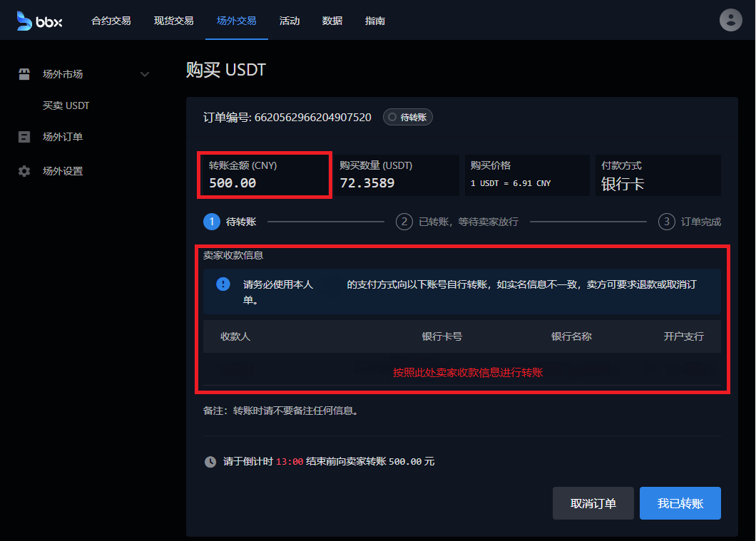756x541 pixels.
Task: Open 场外市场 in sidebar
Action: (63, 74)
